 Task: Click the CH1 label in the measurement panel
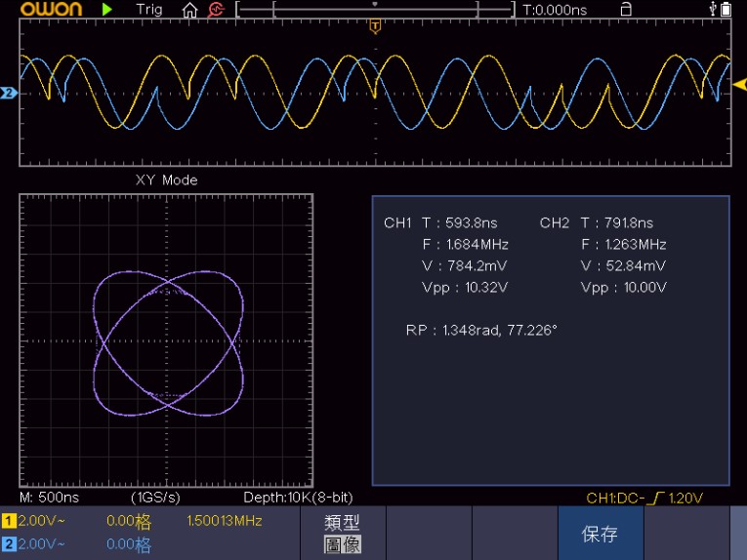coord(397,222)
